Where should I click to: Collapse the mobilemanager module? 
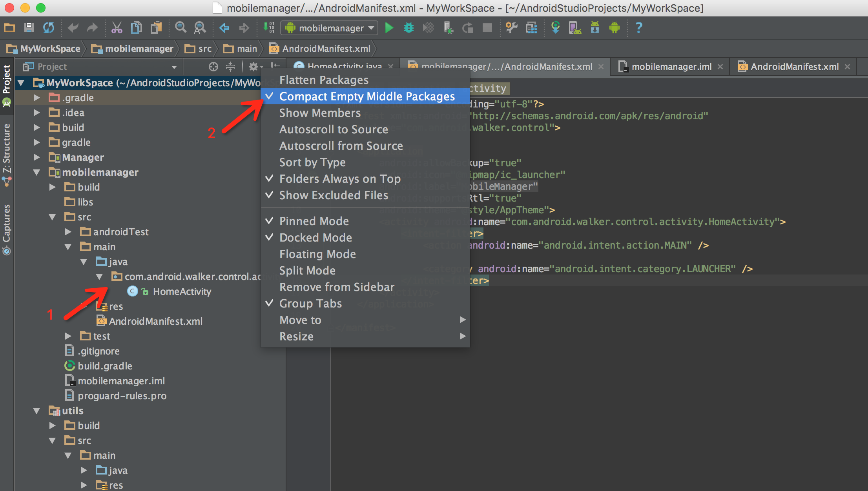click(36, 172)
